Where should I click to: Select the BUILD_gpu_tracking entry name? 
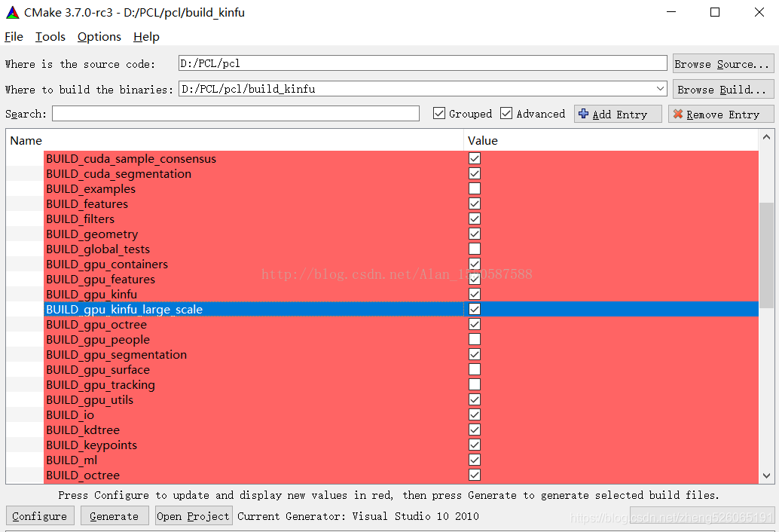tap(100, 385)
